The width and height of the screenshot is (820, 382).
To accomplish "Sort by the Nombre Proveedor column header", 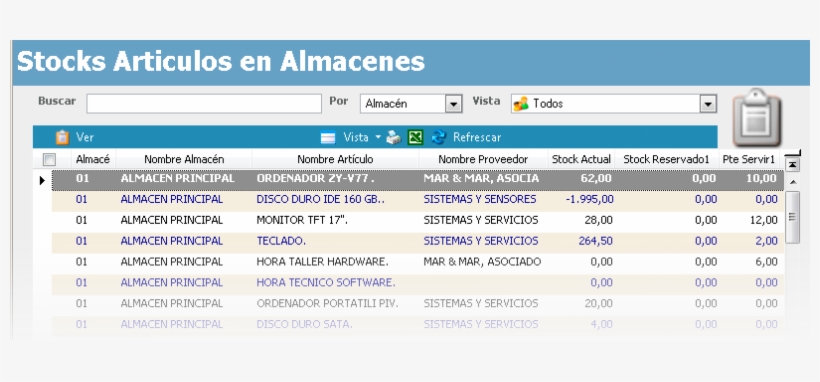I will 483,159.
